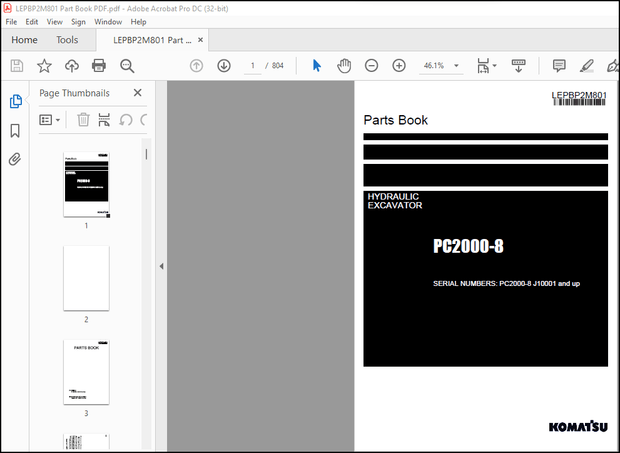Open the Find text magnifier tool
The image size is (620, 453).
(x=127, y=66)
